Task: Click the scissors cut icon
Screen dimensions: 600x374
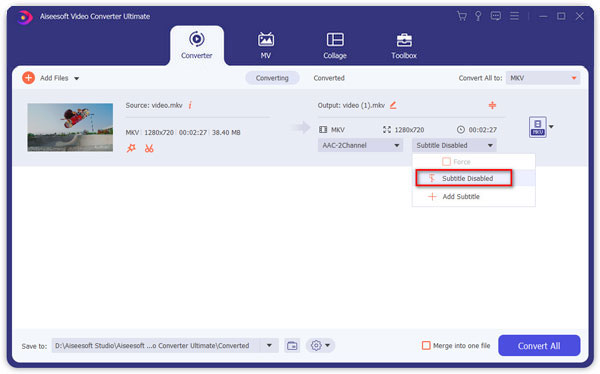Action: pos(149,148)
